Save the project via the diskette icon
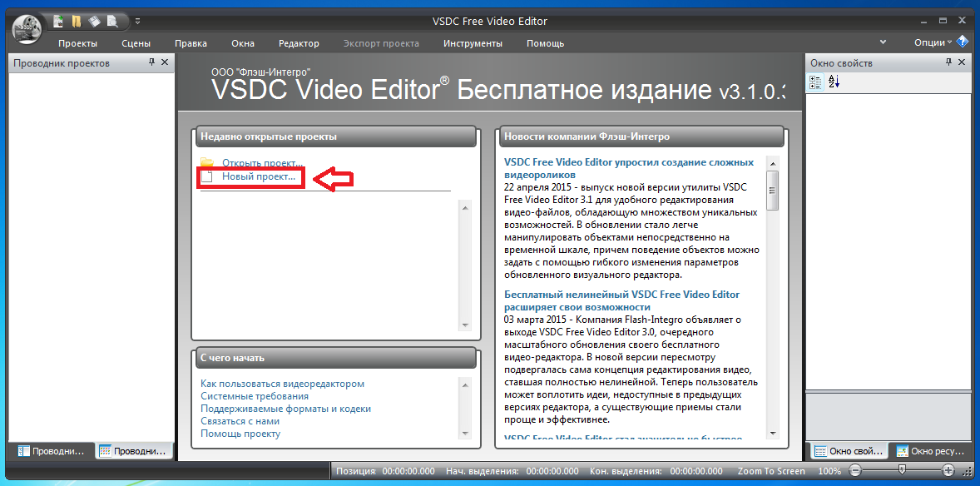 click(x=94, y=21)
